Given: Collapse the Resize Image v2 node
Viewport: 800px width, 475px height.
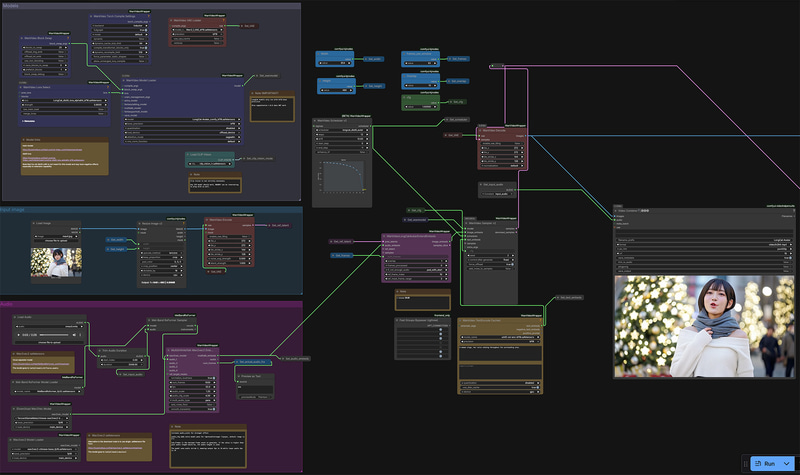Looking at the screenshot, I should click(140, 224).
